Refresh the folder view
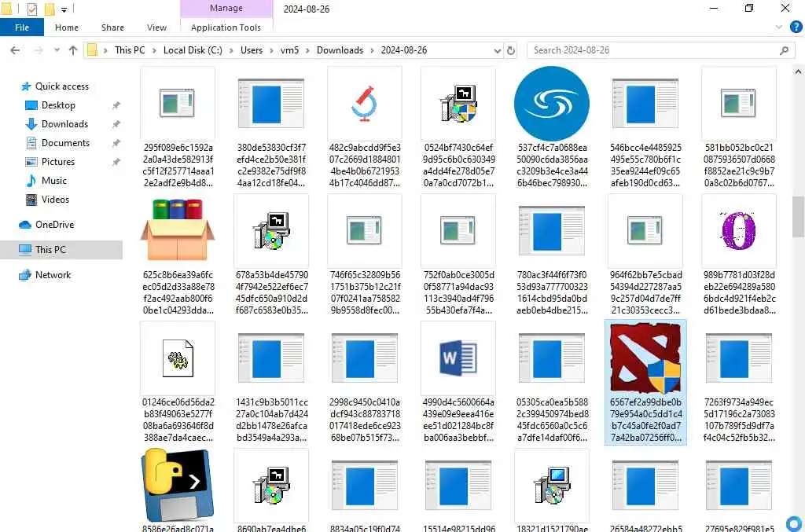The height and width of the screenshot is (532, 805). 510,50
